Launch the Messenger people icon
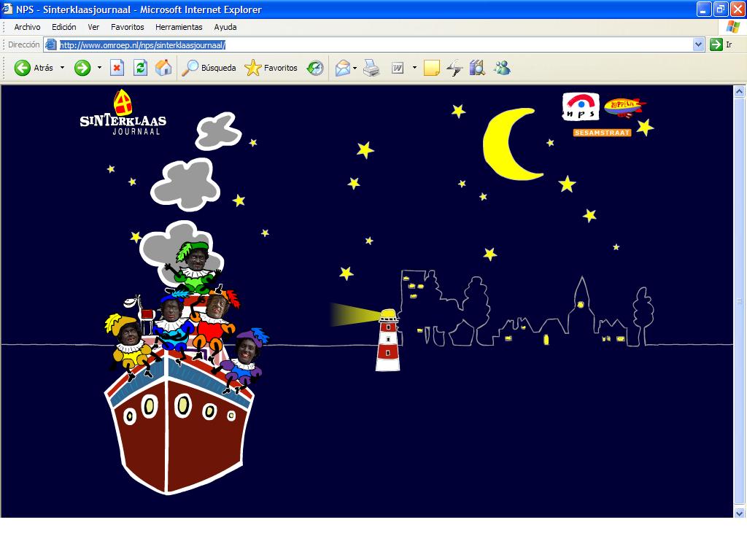747x560 pixels. point(502,68)
